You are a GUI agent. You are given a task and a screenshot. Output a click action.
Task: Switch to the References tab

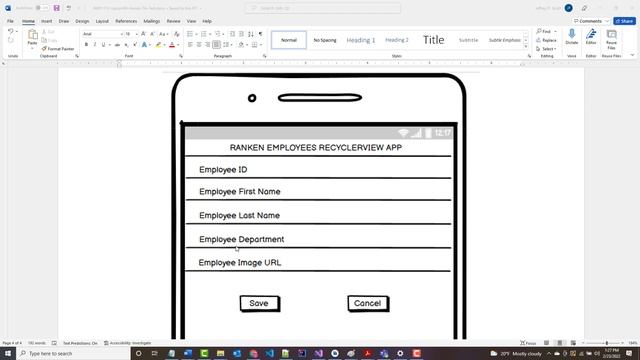click(126, 21)
